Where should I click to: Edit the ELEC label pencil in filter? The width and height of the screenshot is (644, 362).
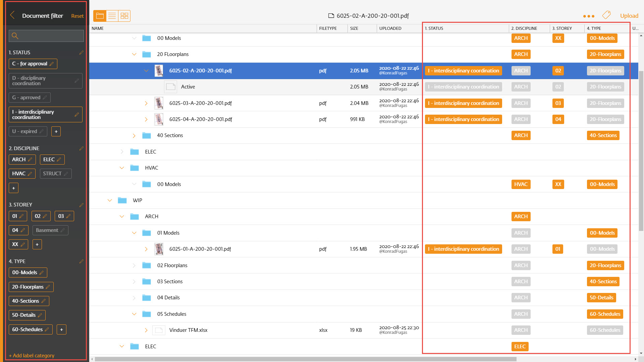(59, 160)
